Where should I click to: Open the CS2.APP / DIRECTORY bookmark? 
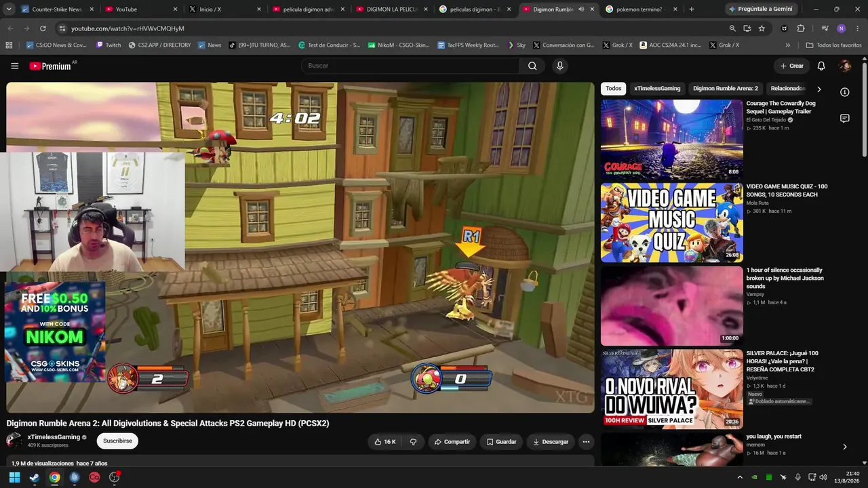point(159,45)
